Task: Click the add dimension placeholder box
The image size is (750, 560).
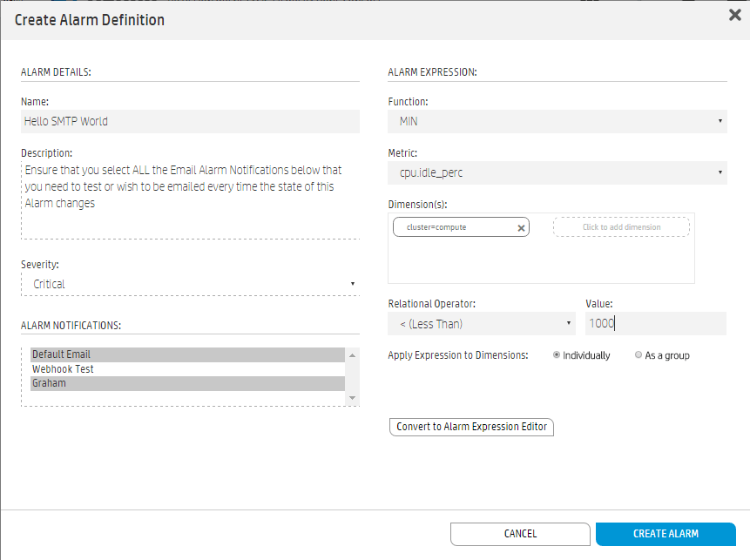Action: [621, 227]
